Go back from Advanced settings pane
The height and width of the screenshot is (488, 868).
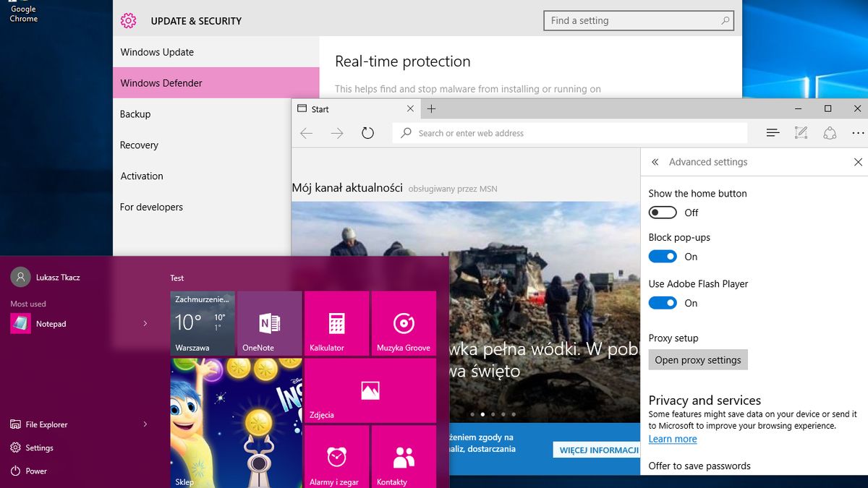coord(655,162)
